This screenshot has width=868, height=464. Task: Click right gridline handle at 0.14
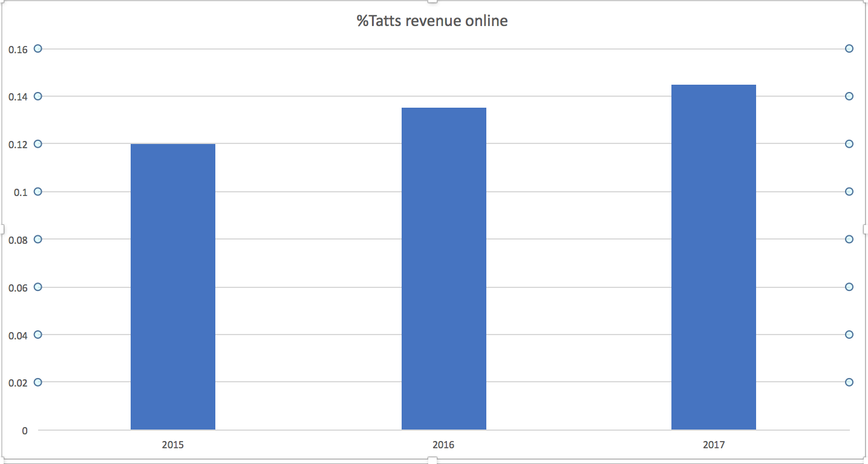pos(849,96)
